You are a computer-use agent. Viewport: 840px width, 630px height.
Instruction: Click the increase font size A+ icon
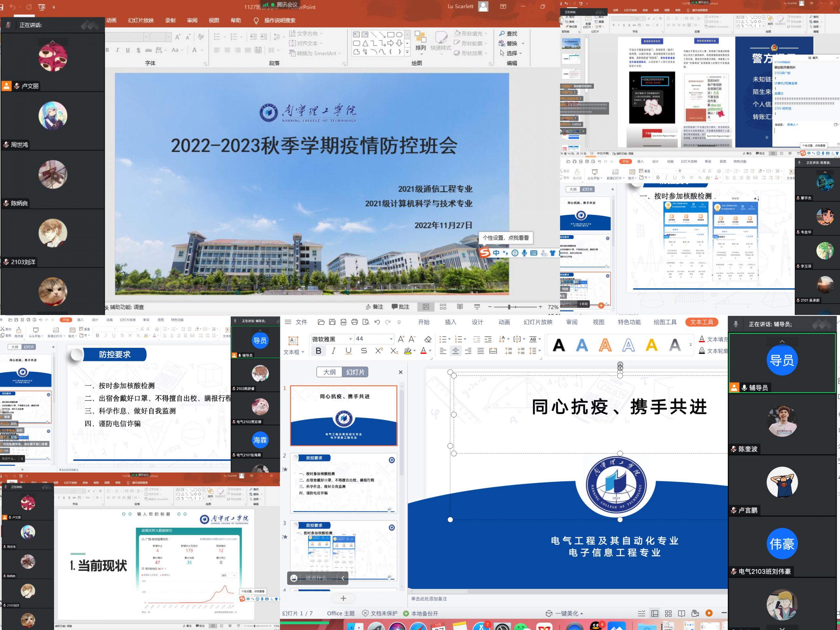[x=401, y=339]
